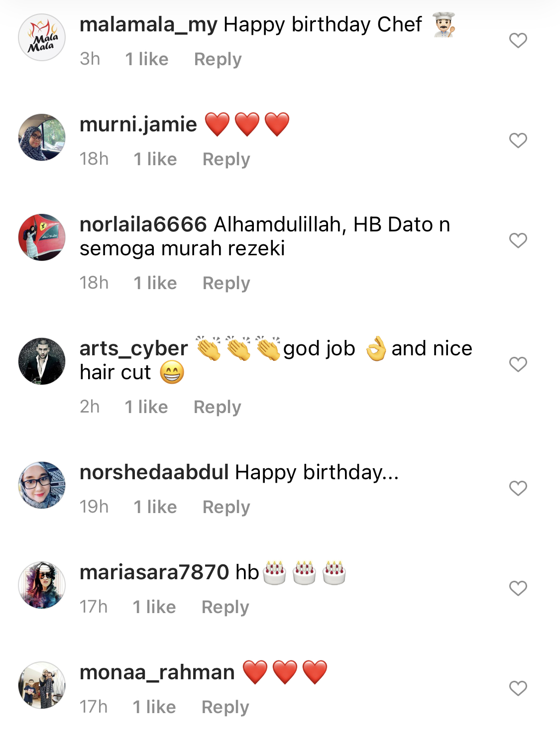560x735 pixels.
Task: Like norshedaabdul's Happy birthday comment
Action: click(x=518, y=488)
